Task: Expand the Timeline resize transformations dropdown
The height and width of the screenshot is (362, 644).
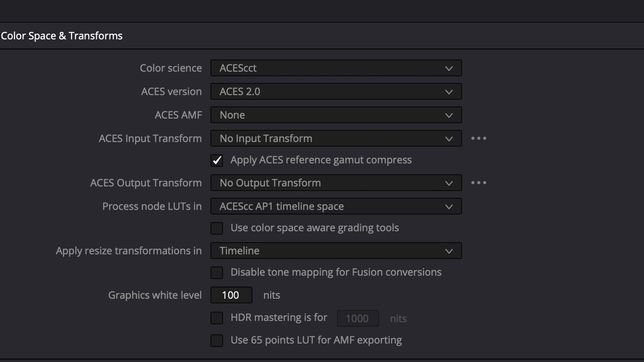Action: tap(327, 251)
